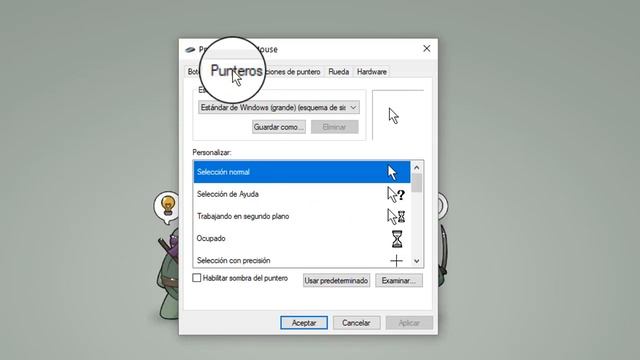Click the Eliminar button

click(x=335, y=127)
